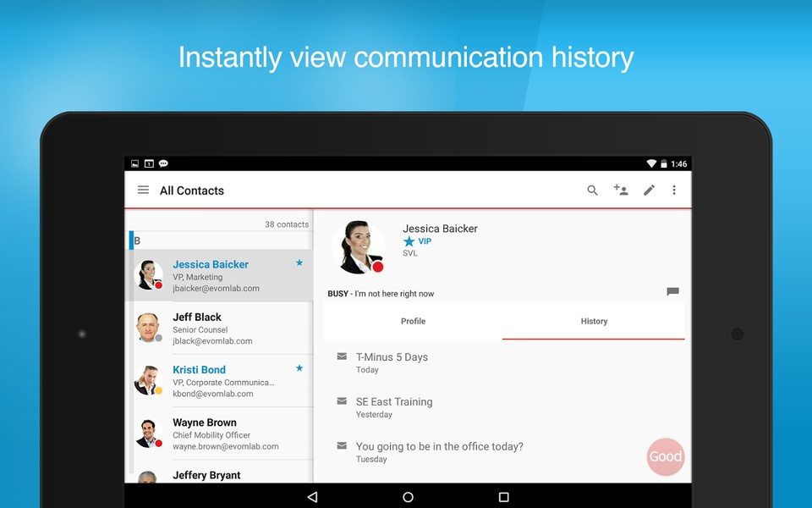The height and width of the screenshot is (508, 812).
Task: Toggle favorite star on Jessica Baicker row
Action: click(x=299, y=262)
